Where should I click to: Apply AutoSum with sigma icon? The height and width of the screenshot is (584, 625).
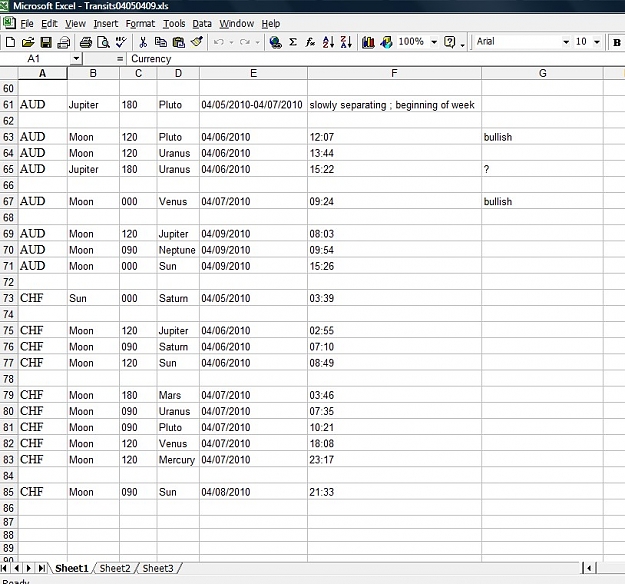tap(293, 42)
